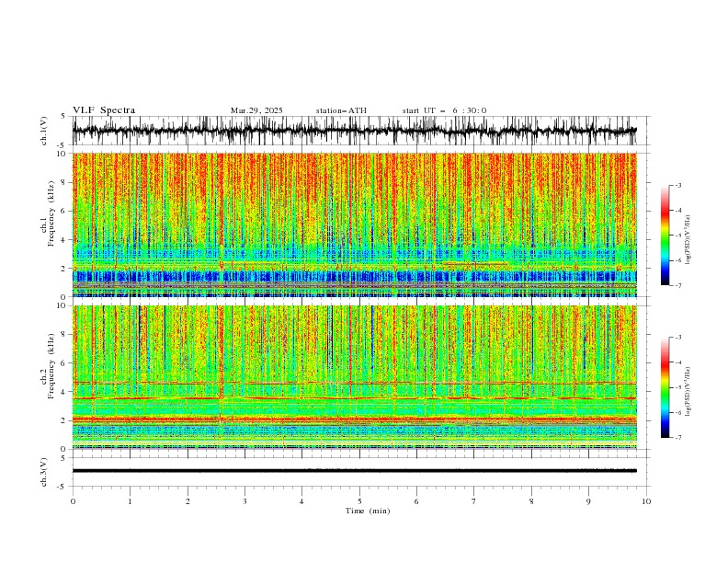Click the "-3" tick on upper color bar
The image size is (728, 563).
point(677,185)
